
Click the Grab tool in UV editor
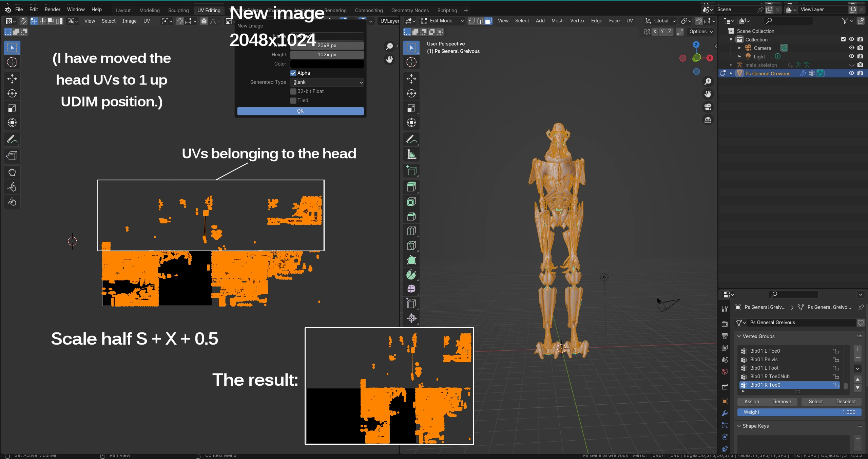[12, 172]
